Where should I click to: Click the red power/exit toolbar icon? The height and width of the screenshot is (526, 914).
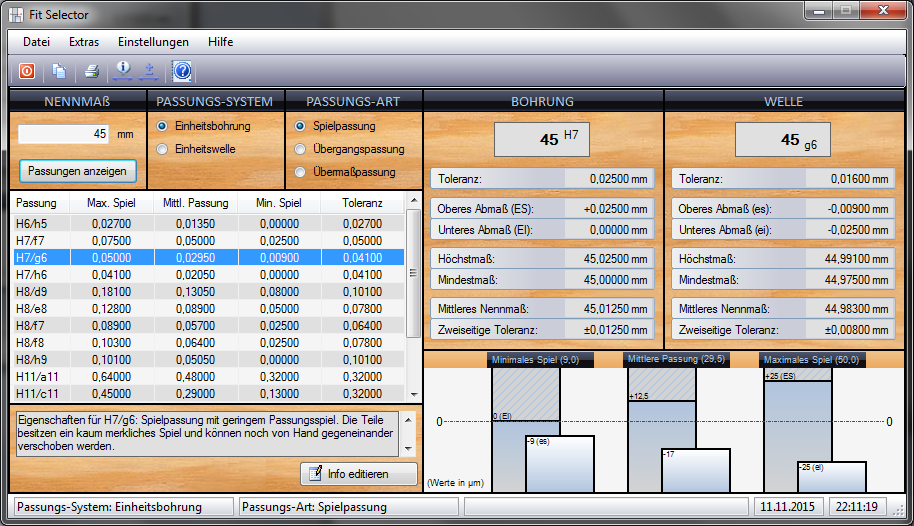(x=27, y=71)
